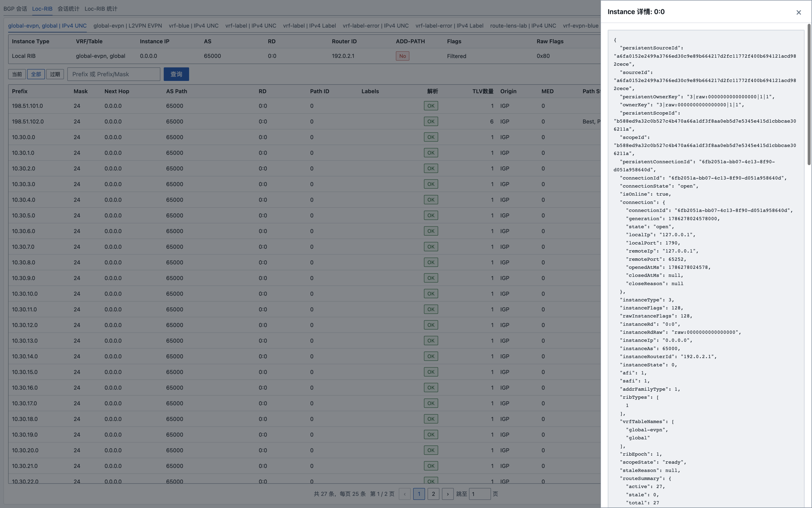Select prefix 10.30.21.0 cell
Image resolution: width=812 pixels, height=508 pixels.
(25, 466)
